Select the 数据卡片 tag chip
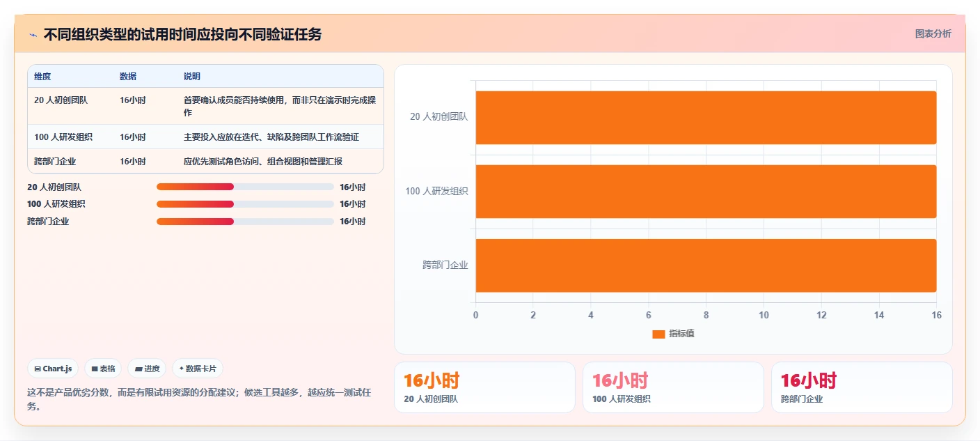 point(198,369)
